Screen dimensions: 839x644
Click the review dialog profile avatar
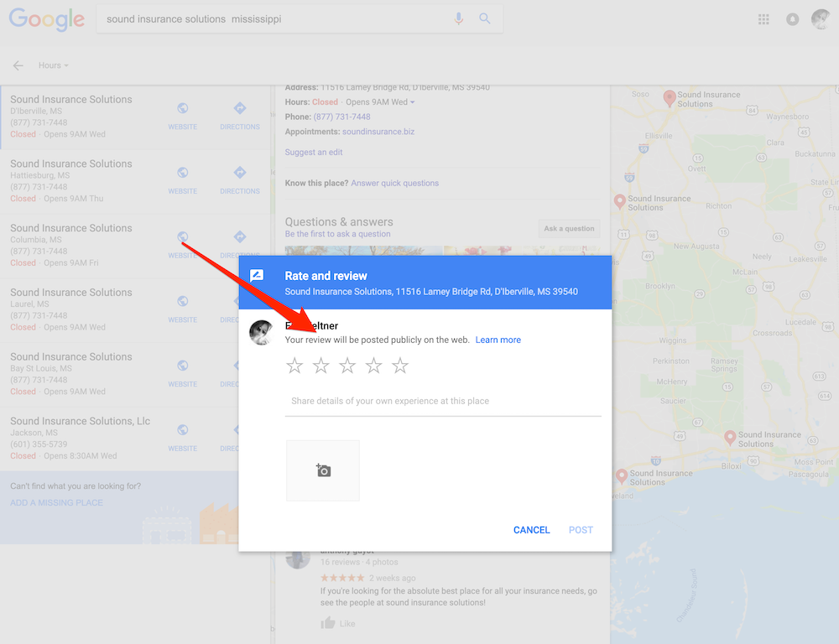click(262, 332)
